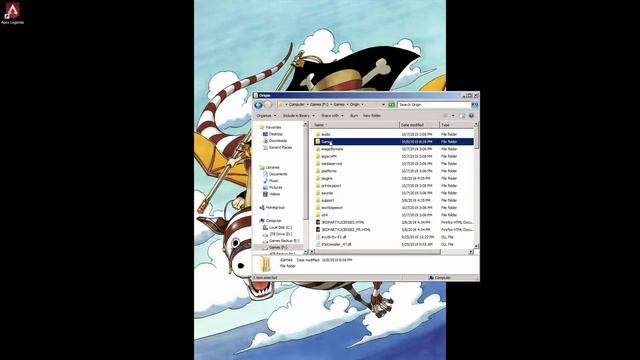The height and width of the screenshot is (360, 640).
Task: Click the Forward navigation arrow in Explorer
Action: point(268,105)
